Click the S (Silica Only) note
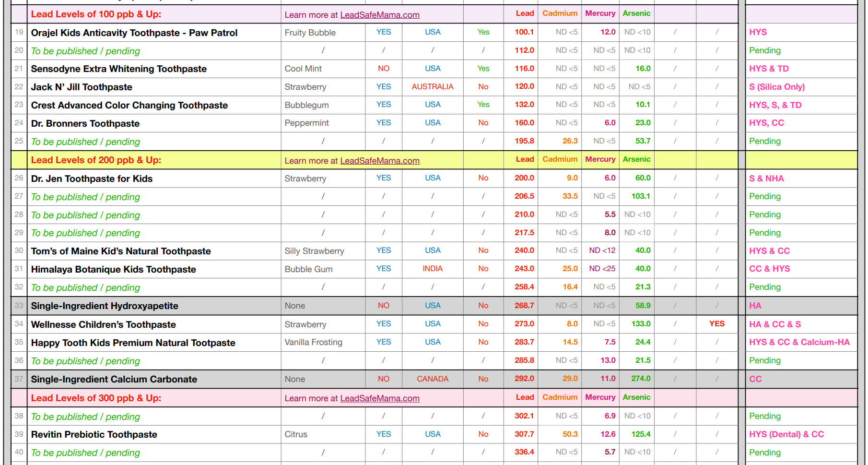 (777, 87)
